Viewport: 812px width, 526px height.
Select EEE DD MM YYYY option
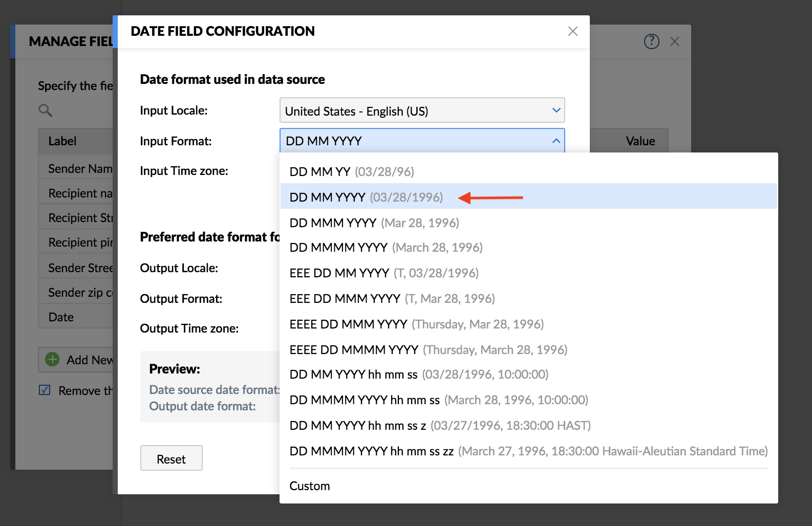tap(383, 273)
